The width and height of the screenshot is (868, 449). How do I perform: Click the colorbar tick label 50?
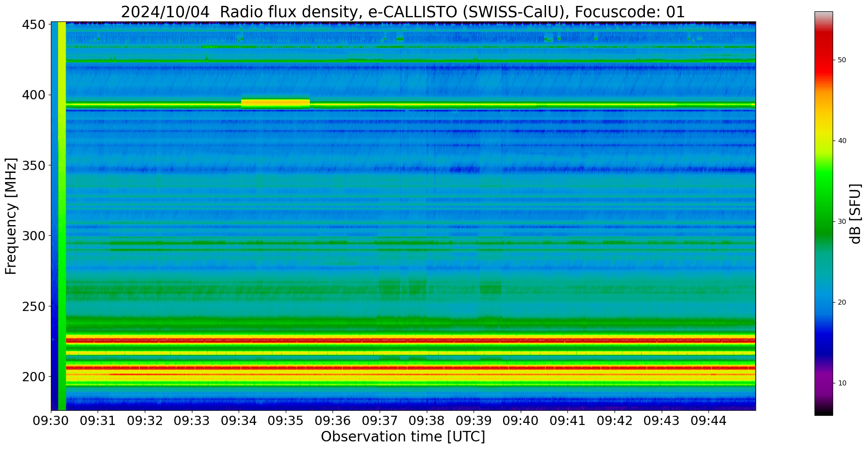(842, 60)
